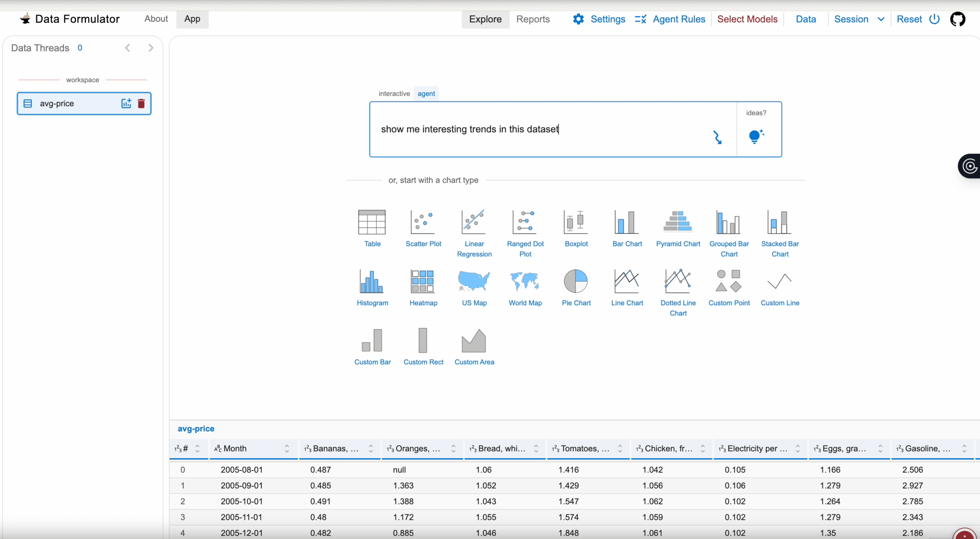The width and height of the screenshot is (980, 539).
Task: Click the prompt text input field
Action: [539, 129]
